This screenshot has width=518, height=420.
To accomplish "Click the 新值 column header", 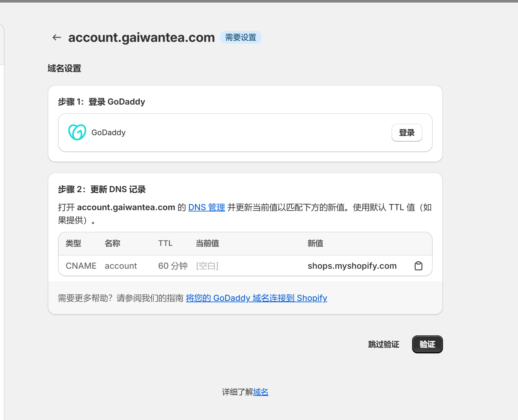I will click(x=315, y=243).
